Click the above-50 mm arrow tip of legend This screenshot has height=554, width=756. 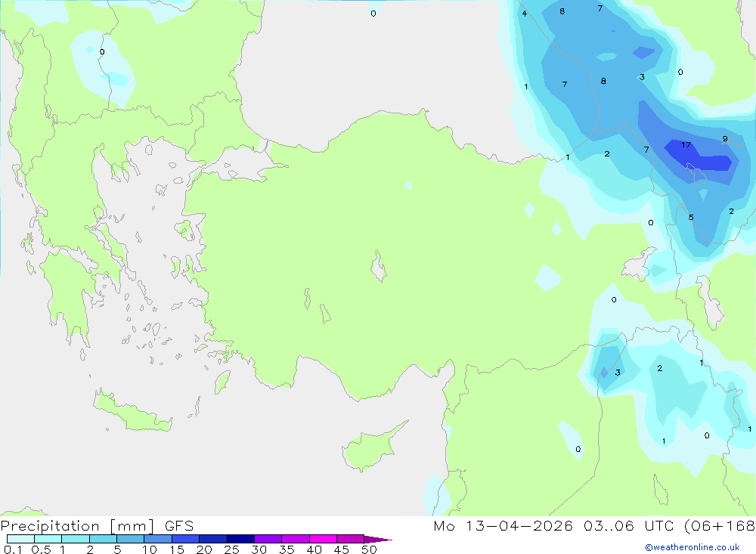tap(378, 540)
